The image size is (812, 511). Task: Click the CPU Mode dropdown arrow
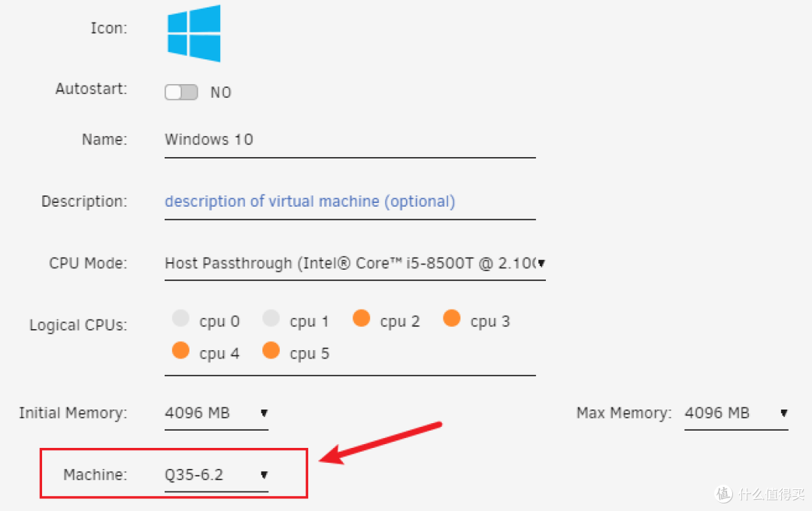pos(541,264)
